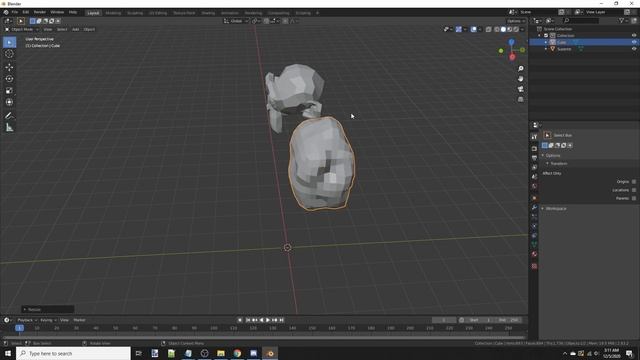The image size is (640, 360).
Task: Open Object properties tab
Action: pos(534,198)
